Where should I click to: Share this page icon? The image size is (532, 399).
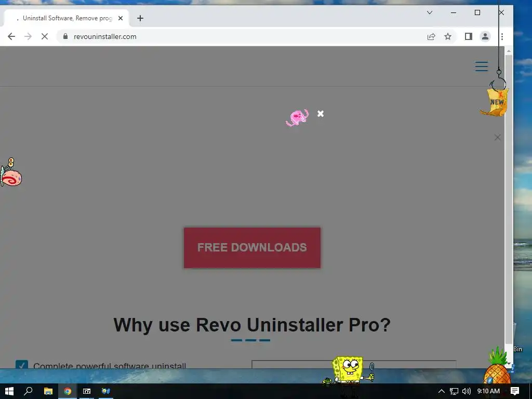point(431,37)
